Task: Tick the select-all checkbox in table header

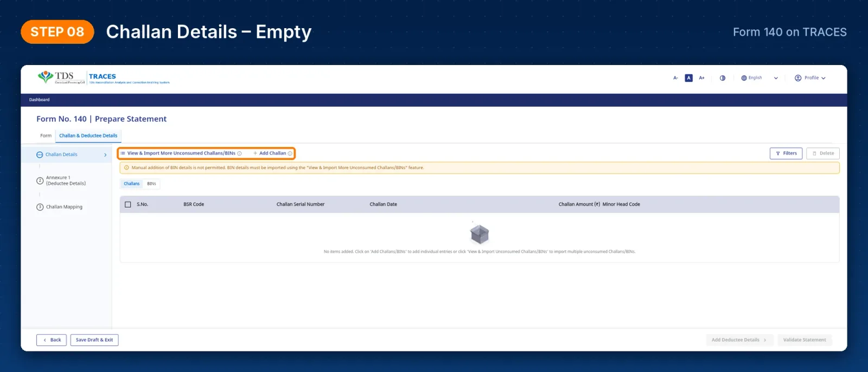Action: click(128, 204)
